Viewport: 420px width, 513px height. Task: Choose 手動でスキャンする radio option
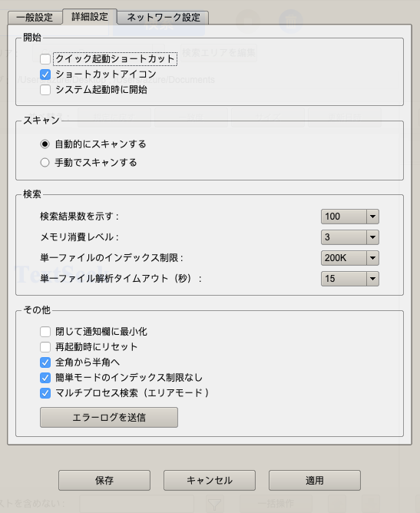pyautogui.click(x=45, y=163)
